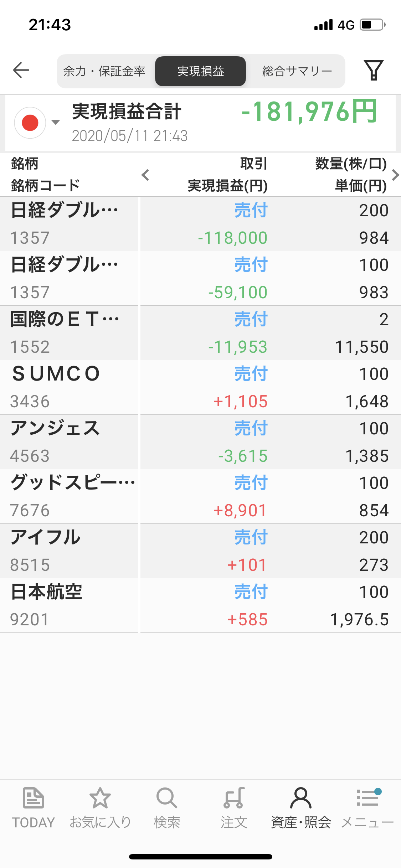The width and height of the screenshot is (401, 868).
Task: Switch to 総合サマリー tab
Action: tap(297, 71)
